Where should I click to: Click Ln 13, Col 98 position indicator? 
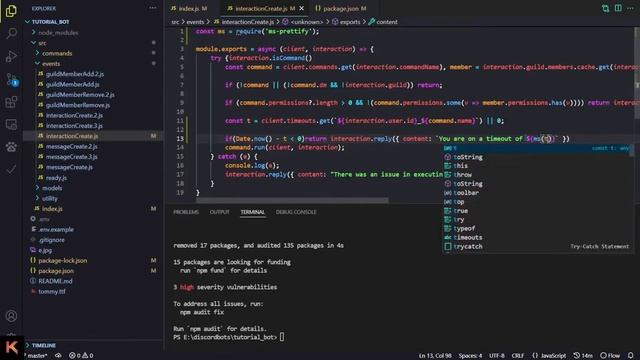pyautogui.click(x=435, y=356)
